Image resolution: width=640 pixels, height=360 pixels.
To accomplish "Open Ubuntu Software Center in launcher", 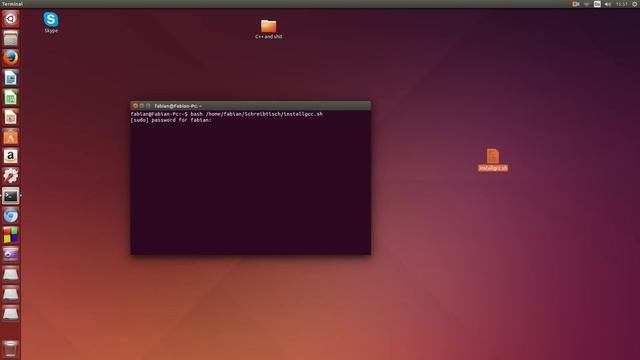I will coord(11,137).
